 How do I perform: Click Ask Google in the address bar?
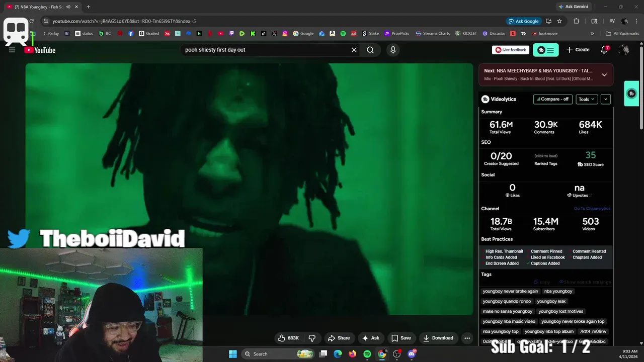coord(524,21)
